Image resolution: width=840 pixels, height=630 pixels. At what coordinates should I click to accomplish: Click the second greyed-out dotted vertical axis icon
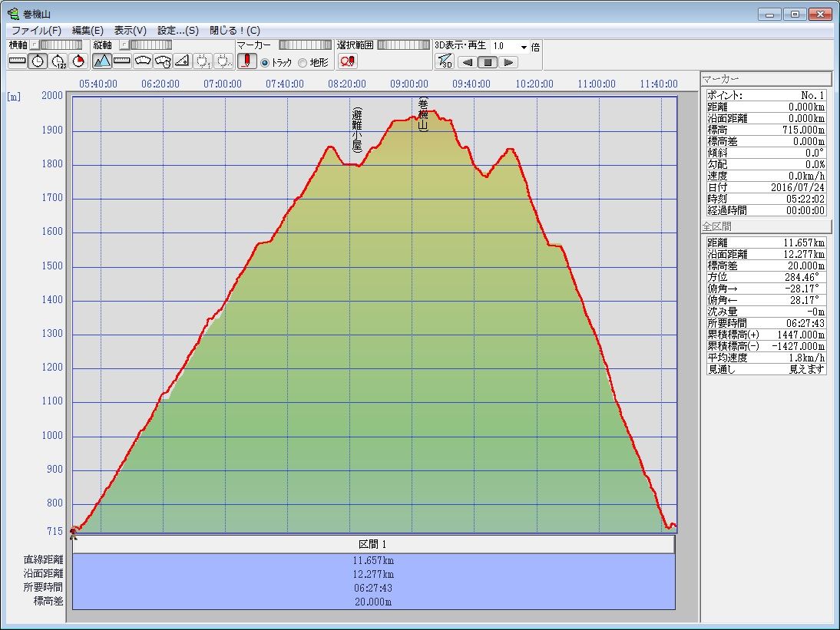[x=223, y=61]
